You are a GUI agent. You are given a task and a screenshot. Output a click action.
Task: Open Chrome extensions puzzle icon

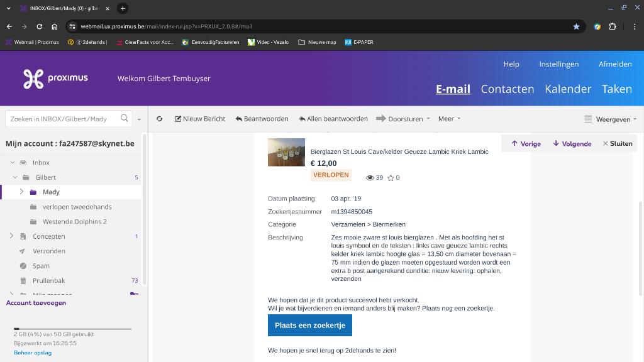click(612, 26)
